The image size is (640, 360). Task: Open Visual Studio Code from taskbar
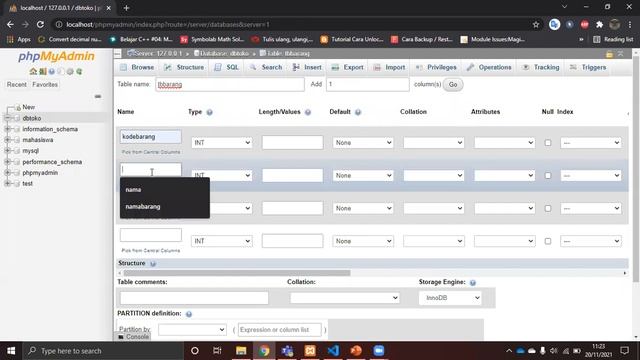click(x=333, y=351)
